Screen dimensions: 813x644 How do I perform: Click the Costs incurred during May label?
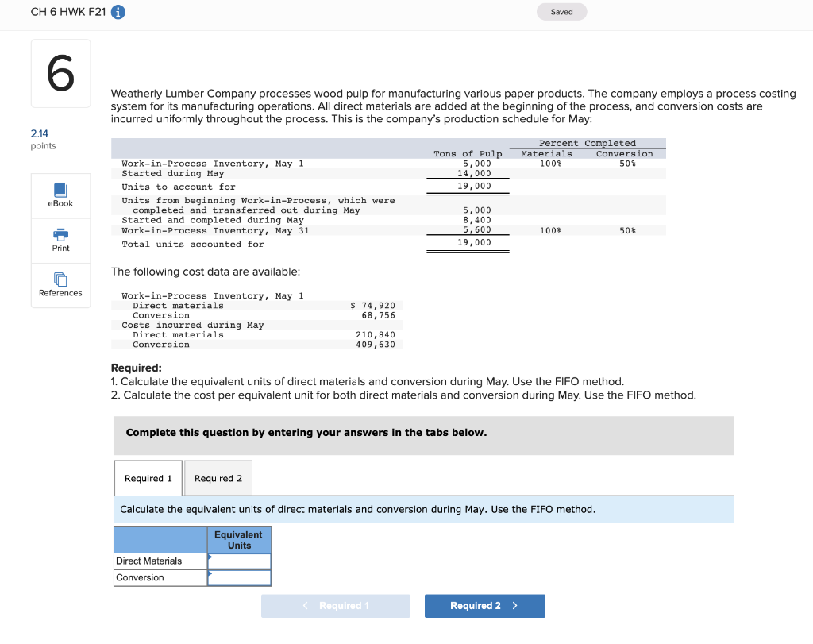(x=193, y=325)
